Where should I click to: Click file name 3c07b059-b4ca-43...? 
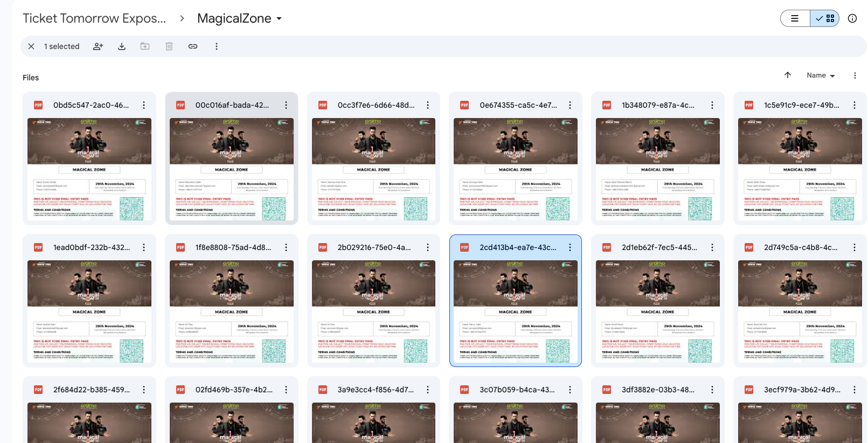click(x=517, y=390)
